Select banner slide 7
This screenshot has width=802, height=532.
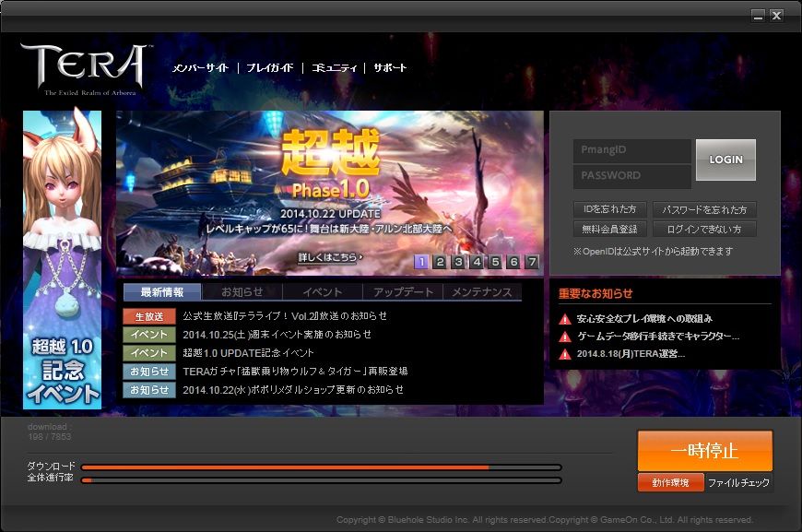click(x=532, y=262)
